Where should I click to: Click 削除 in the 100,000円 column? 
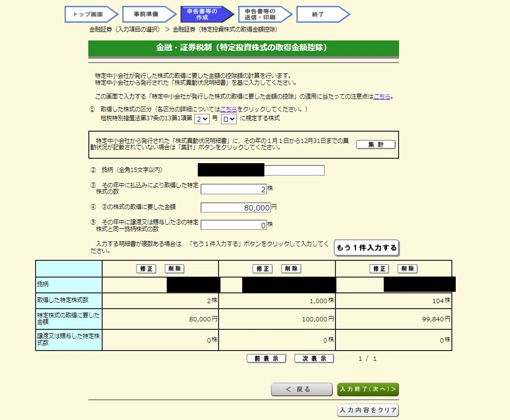[291, 269]
